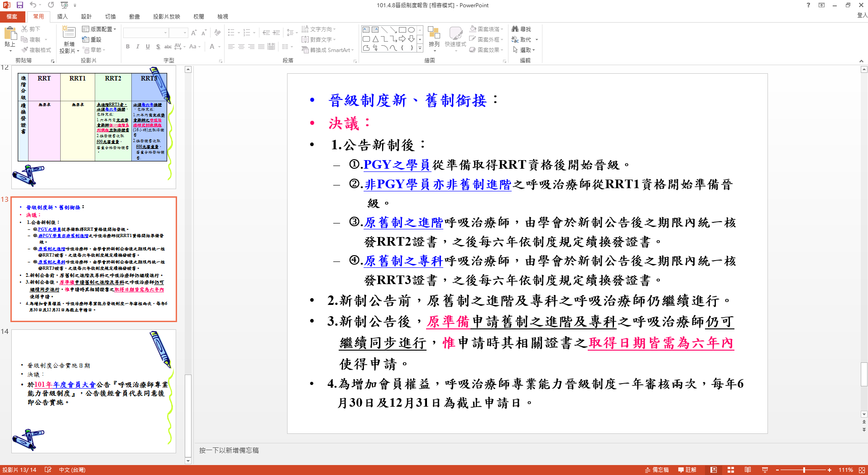Toggle the Comments (註解) pane
868x475 pixels.
687,470
